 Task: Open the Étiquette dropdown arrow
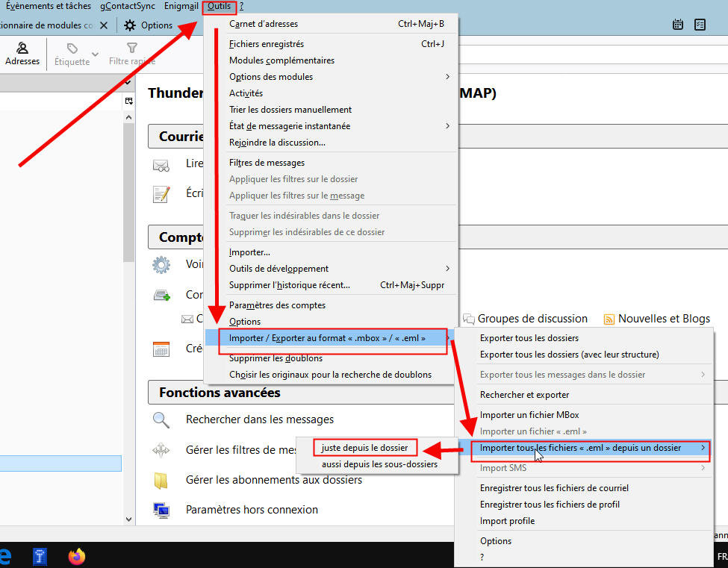pos(95,54)
